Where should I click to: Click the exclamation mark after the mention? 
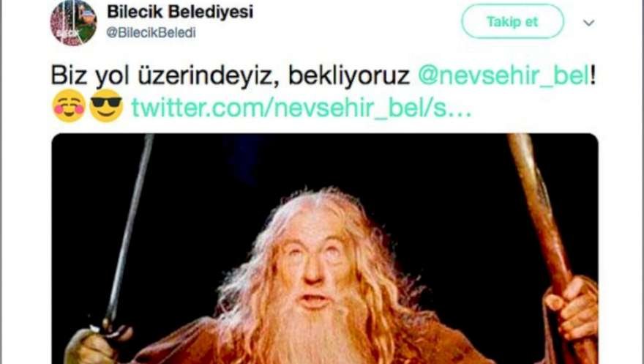click(593, 75)
